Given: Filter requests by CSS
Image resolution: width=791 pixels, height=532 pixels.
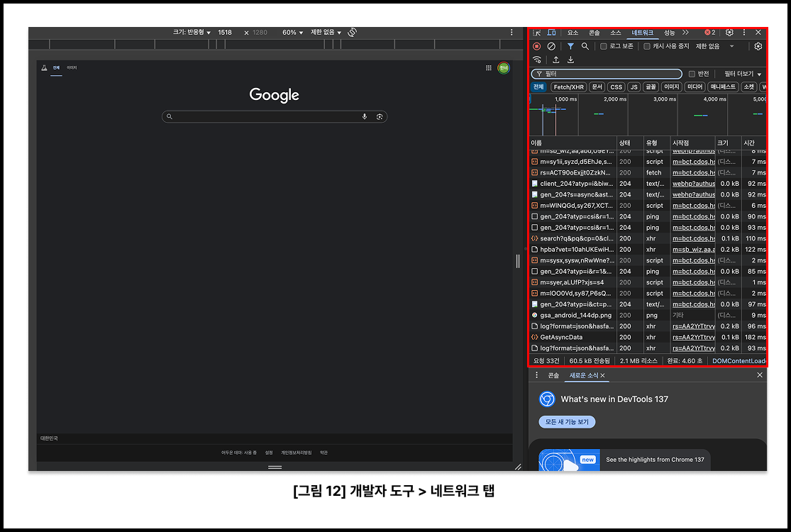Looking at the screenshot, I should click(x=616, y=87).
